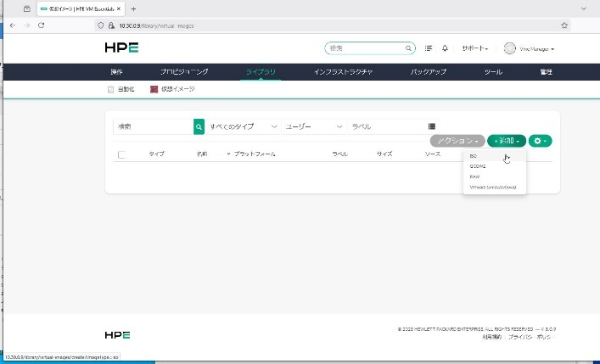Viewport: 600px width, 364px height.
Task: Open the notifications bell icon
Action: pos(445,49)
